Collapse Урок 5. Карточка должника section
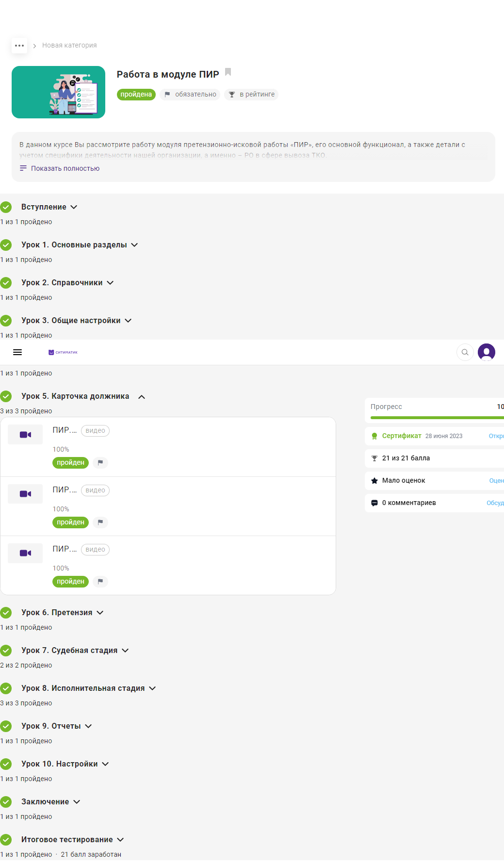Viewport: 504px width, 865px height. (142, 397)
